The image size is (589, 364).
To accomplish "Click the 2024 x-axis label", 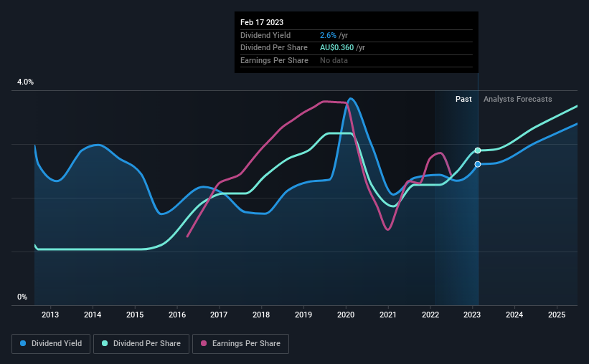I will pyautogui.click(x=514, y=315).
